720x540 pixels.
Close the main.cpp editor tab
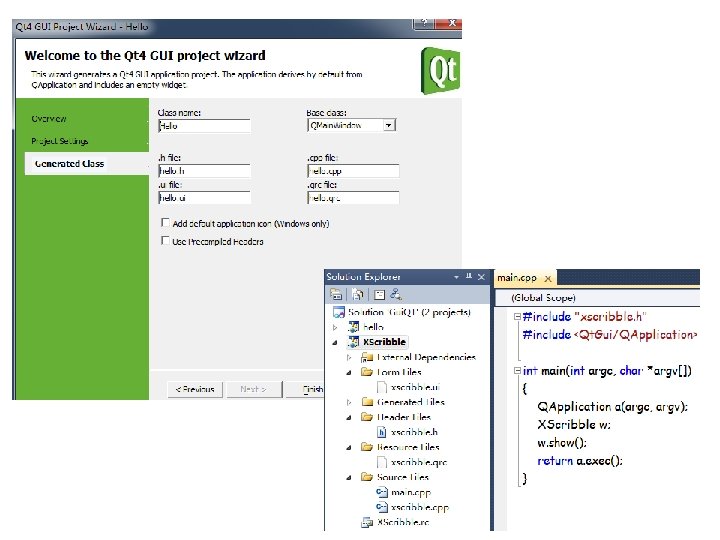tap(547, 278)
